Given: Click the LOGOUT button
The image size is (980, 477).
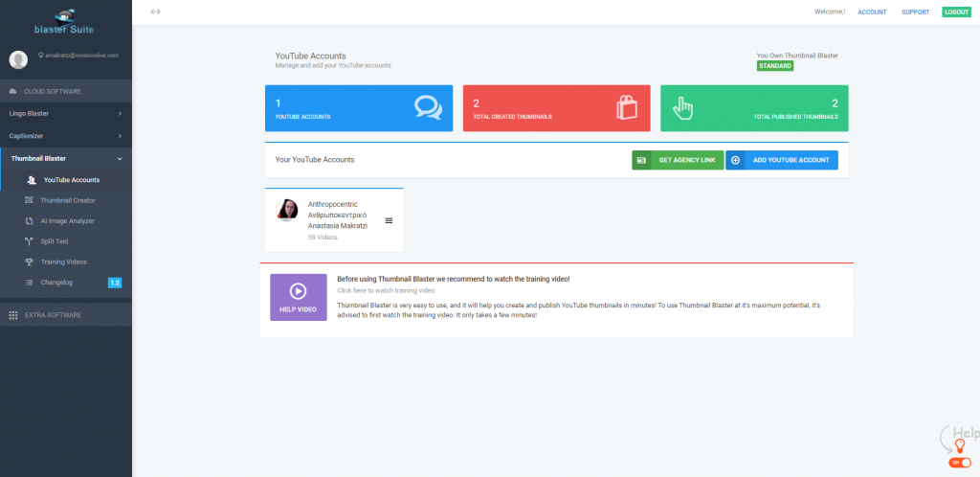Looking at the screenshot, I should point(956,11).
